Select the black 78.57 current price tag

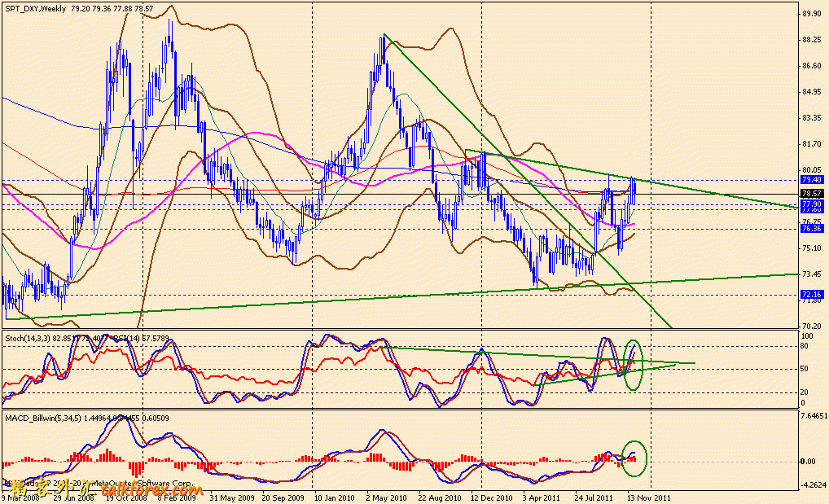812,194
